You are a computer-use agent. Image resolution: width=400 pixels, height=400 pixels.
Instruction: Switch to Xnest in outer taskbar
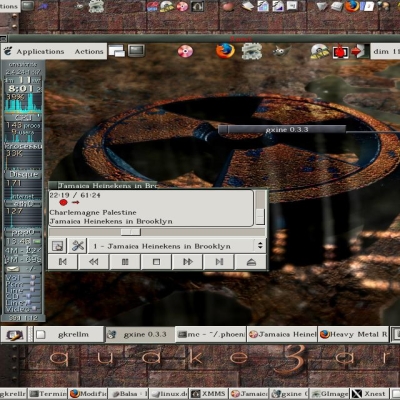point(369,394)
